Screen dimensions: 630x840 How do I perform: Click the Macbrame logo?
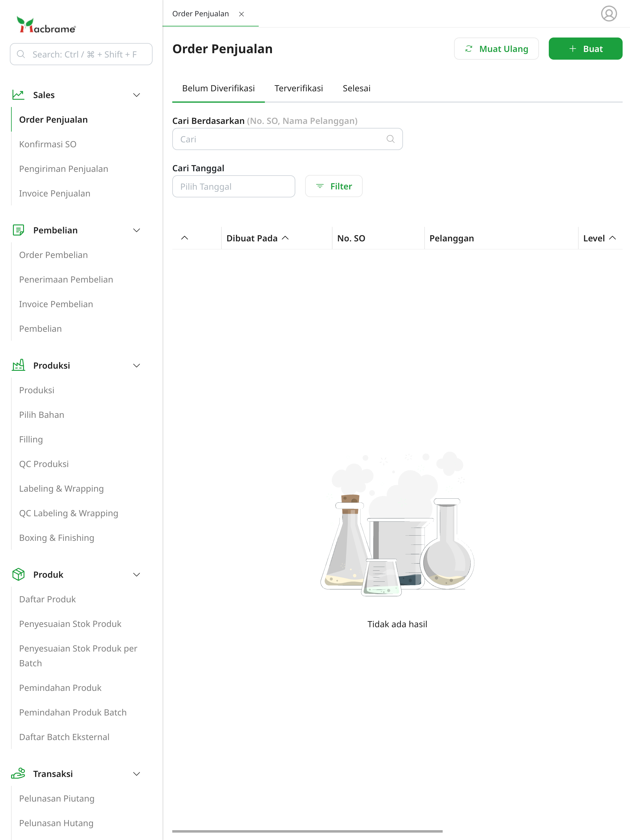point(46,26)
